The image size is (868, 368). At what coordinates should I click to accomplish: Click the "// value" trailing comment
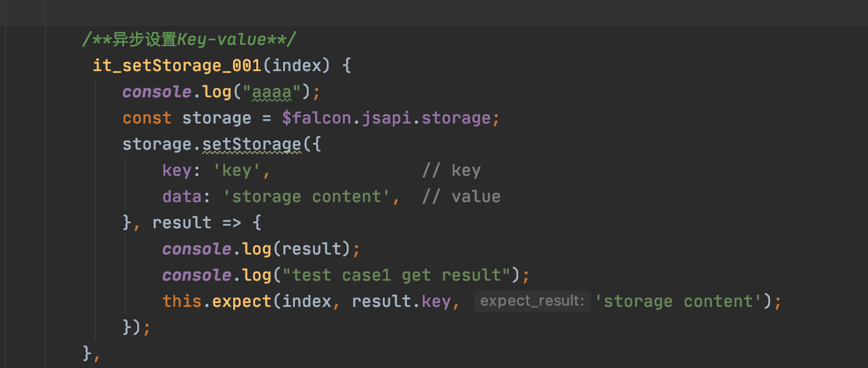pos(461,197)
